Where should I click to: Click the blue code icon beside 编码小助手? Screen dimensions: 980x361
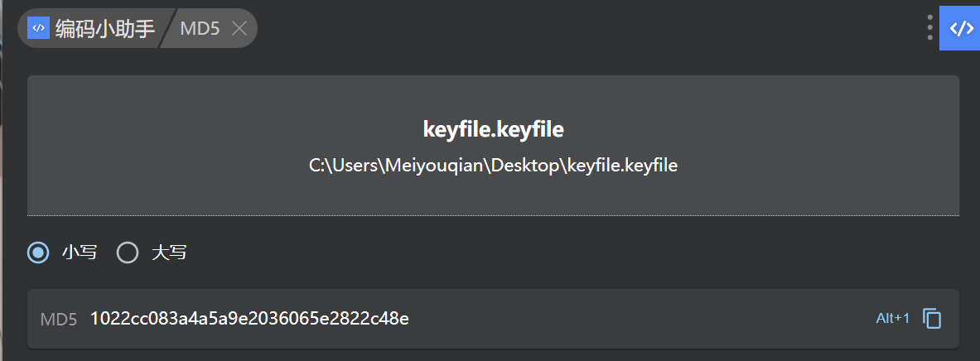38,28
